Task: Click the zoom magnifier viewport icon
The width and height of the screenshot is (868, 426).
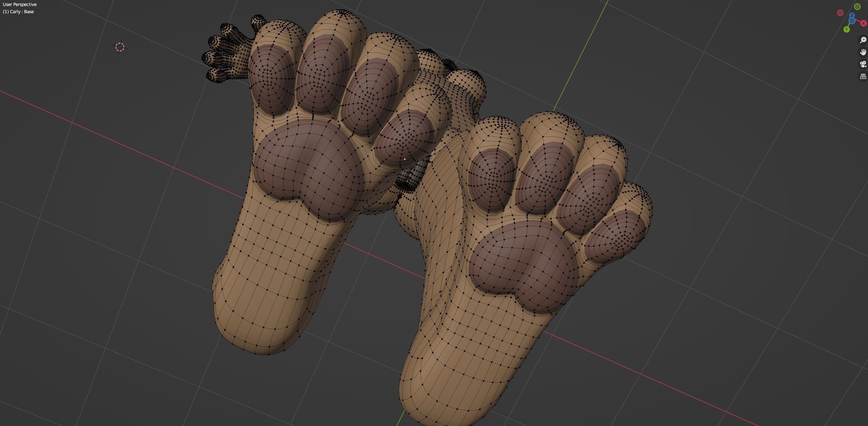Action: [x=863, y=40]
